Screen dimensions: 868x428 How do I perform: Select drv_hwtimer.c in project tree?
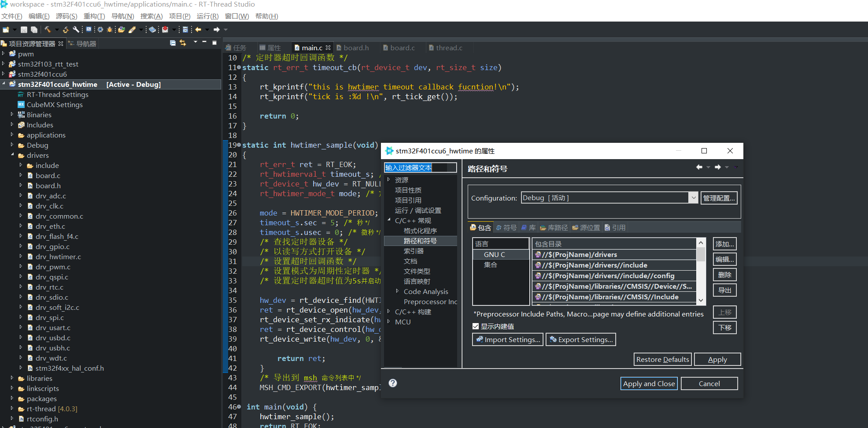[x=58, y=257]
